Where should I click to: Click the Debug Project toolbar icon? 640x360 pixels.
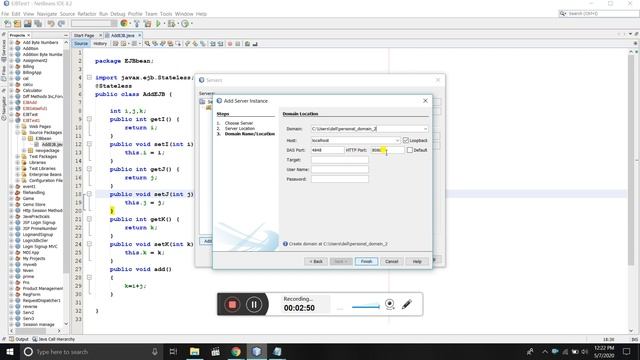click(x=171, y=24)
